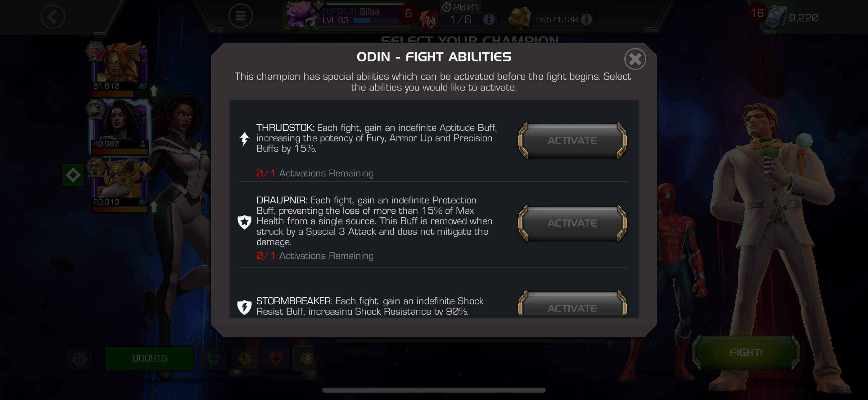
Task: Click the units currency icon
Action: coord(776,17)
